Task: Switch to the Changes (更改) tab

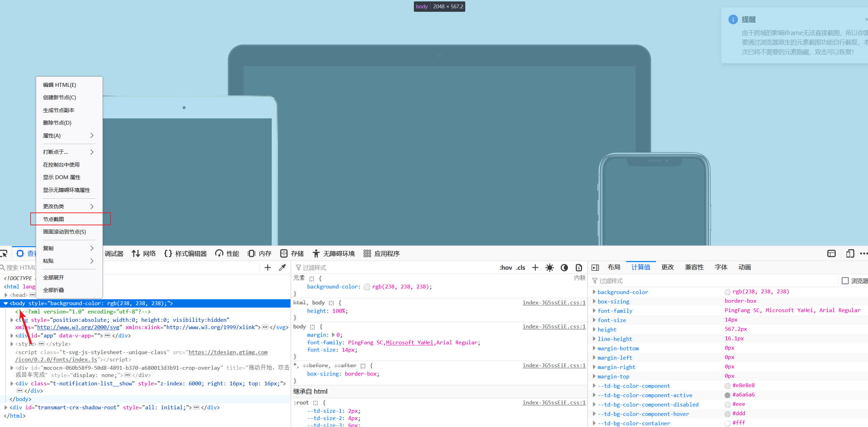Action: click(x=668, y=267)
